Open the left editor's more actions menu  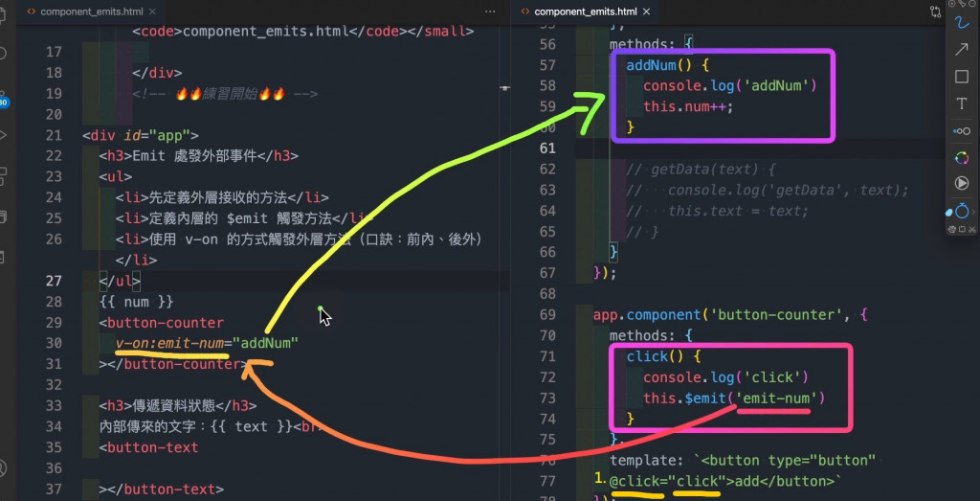[x=490, y=11]
